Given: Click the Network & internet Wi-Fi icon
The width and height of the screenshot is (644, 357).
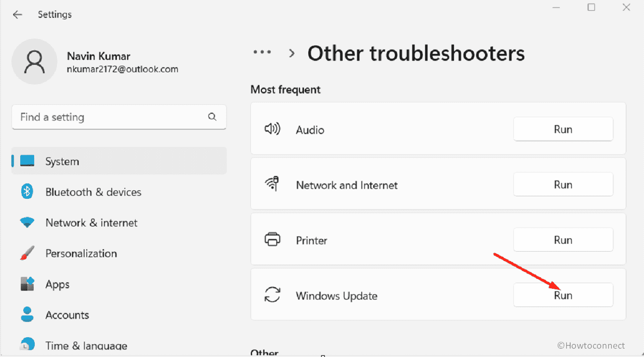Looking at the screenshot, I should tap(27, 223).
